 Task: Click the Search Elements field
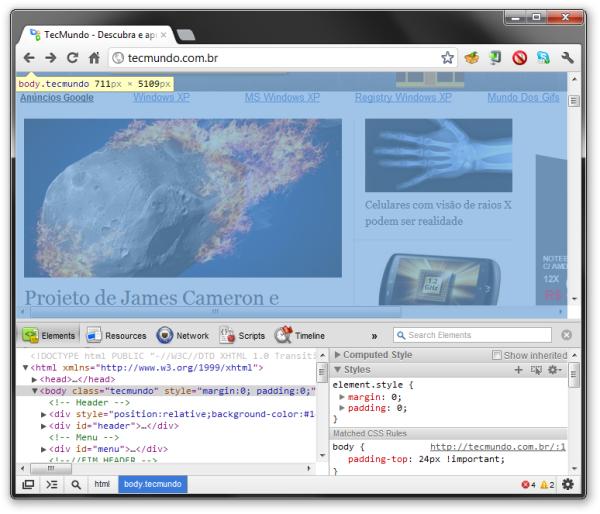(x=472, y=335)
